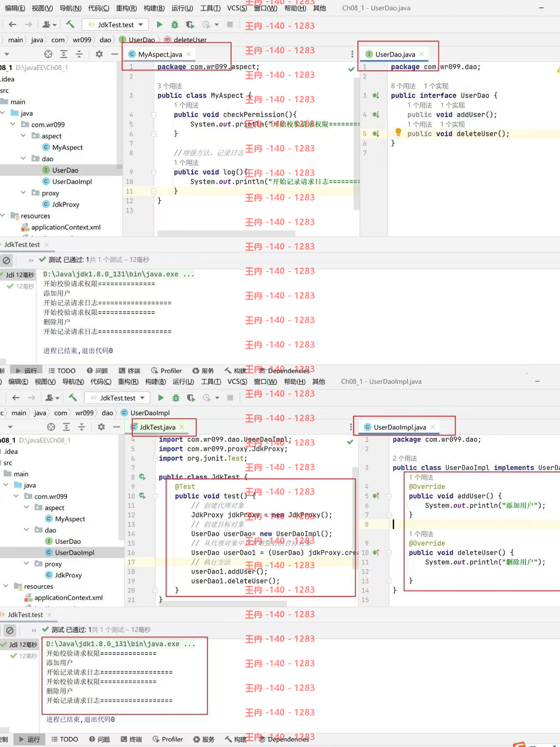Click the Stop square in the UserDao.java window toolbar
Viewport: 560px width, 747px height.
pyautogui.click(x=230, y=25)
